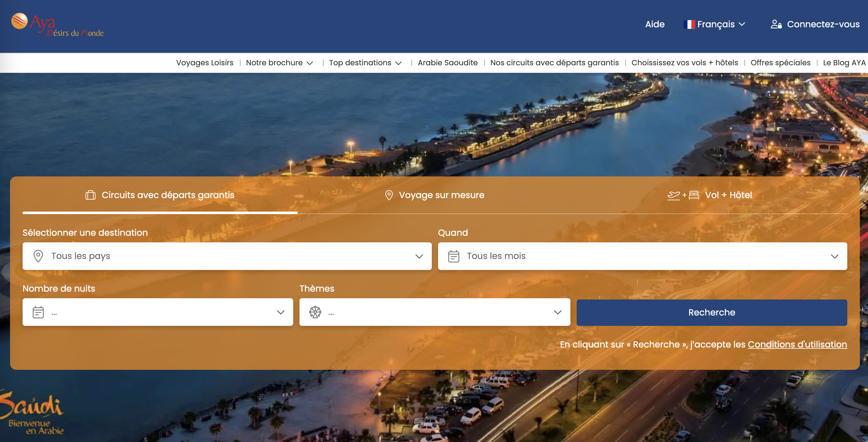Click the French flag icon
The image size is (868, 442).
pos(689,24)
